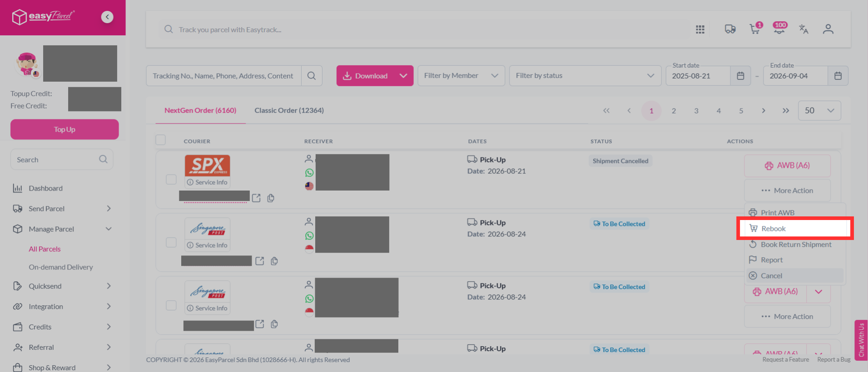
Task: Click the delivery truck icon in header
Action: (730, 29)
